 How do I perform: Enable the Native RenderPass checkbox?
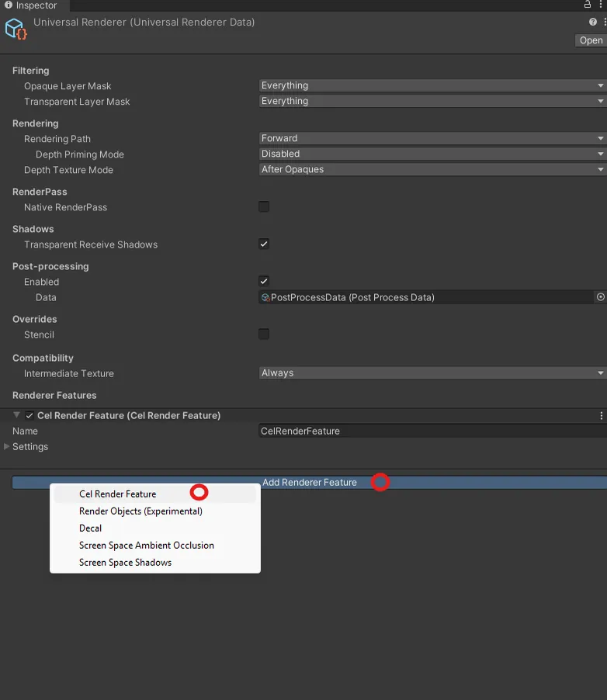click(x=263, y=206)
